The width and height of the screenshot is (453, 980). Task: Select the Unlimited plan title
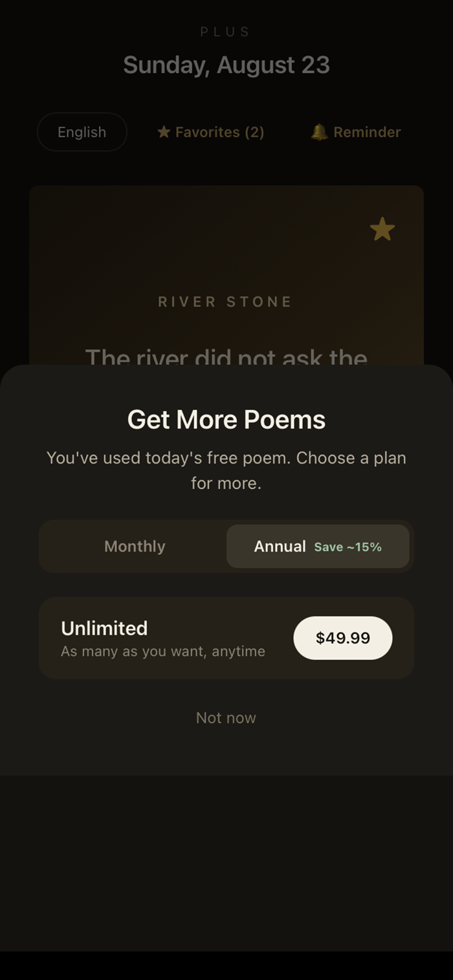pyautogui.click(x=104, y=628)
